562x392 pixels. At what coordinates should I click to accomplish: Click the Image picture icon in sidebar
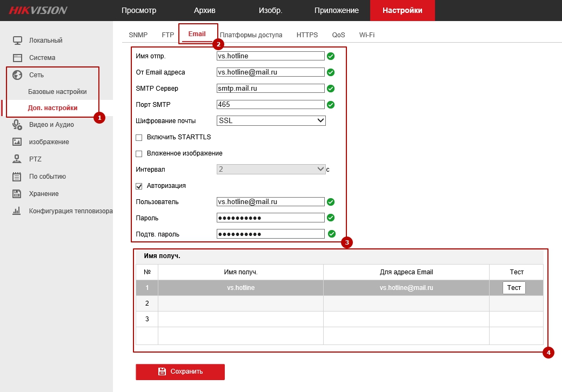[x=17, y=142]
